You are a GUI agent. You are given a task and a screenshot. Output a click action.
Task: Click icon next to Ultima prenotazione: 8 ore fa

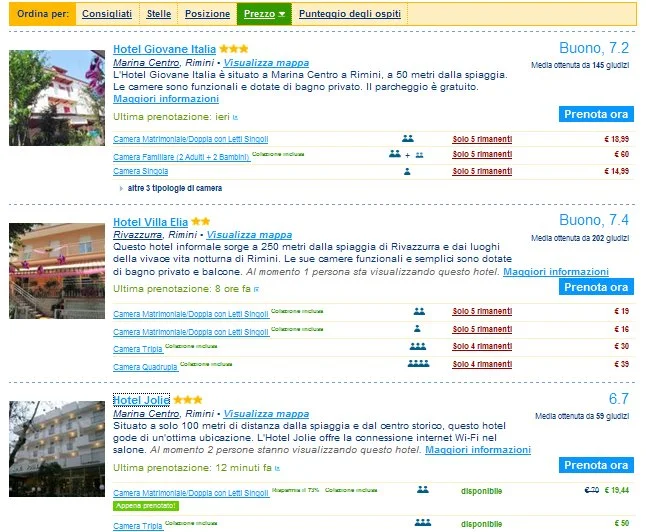coord(256,290)
